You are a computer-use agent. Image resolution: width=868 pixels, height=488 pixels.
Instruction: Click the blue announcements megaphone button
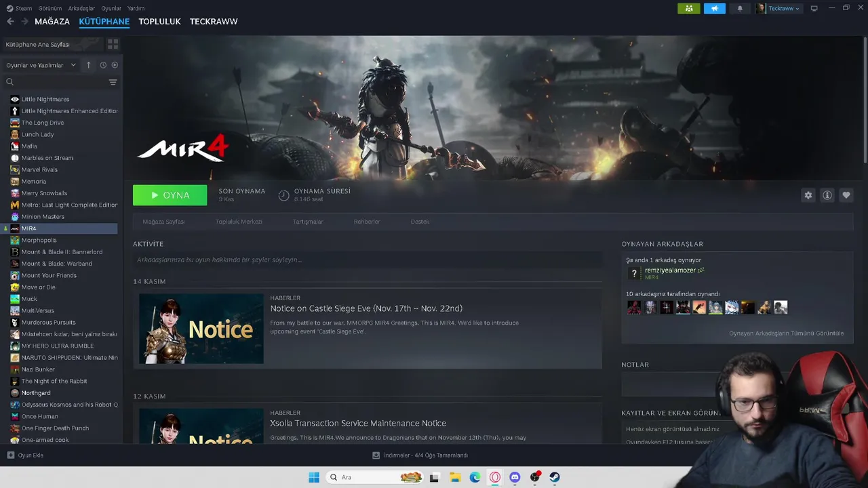pos(714,8)
